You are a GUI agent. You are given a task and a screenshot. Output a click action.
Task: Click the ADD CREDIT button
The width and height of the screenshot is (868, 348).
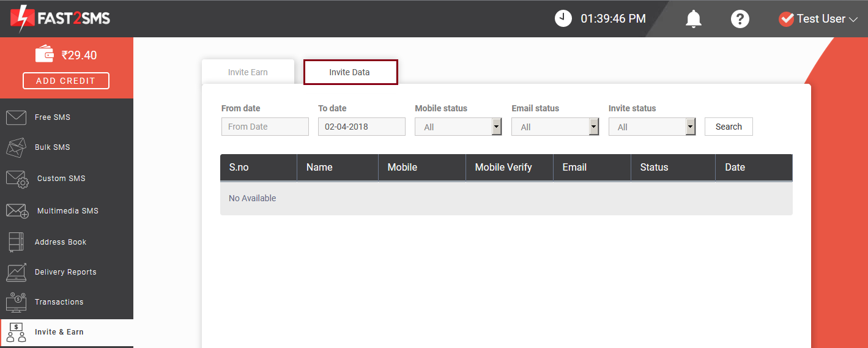pos(66,81)
